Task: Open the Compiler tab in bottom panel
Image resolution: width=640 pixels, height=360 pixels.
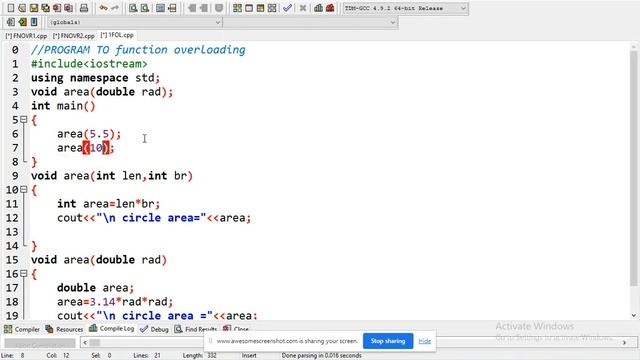Action: click(22, 329)
